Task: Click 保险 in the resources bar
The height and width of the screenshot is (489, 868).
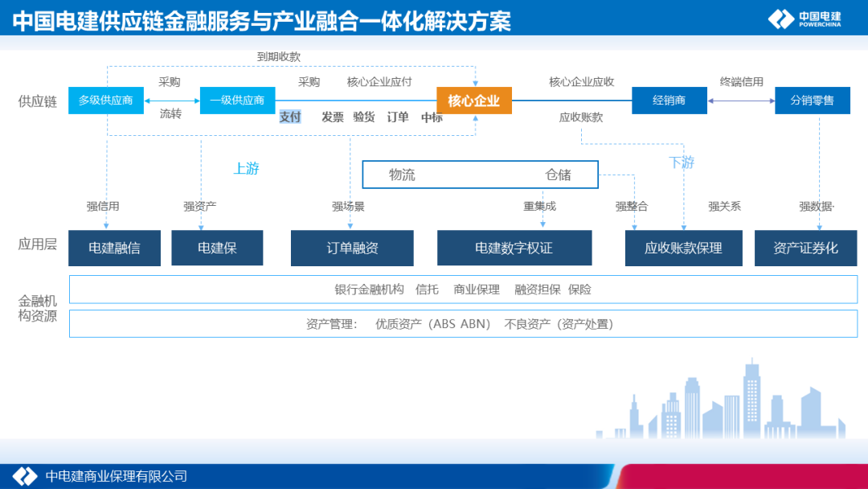Action: 579,290
